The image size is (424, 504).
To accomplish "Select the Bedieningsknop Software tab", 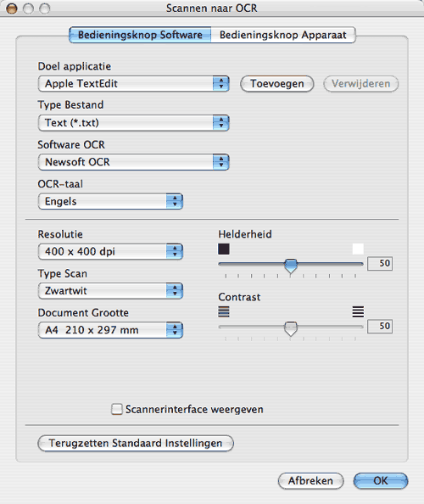I will point(140,35).
